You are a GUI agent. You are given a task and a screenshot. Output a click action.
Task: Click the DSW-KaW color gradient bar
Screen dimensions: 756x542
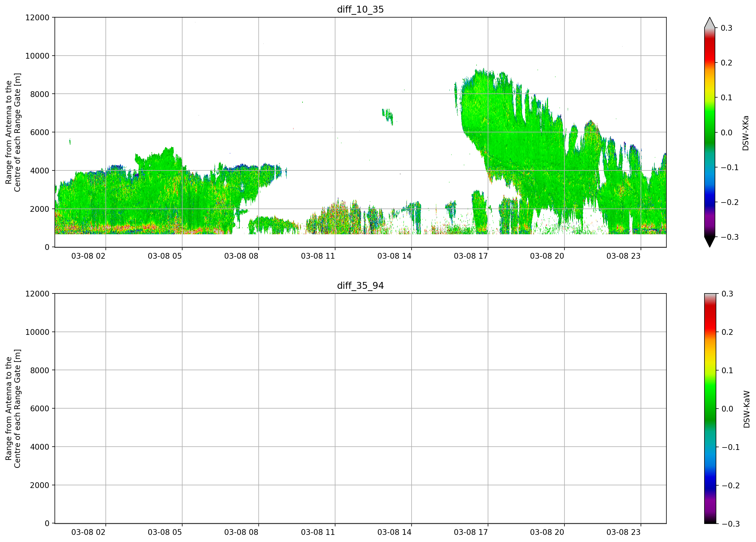710,408
